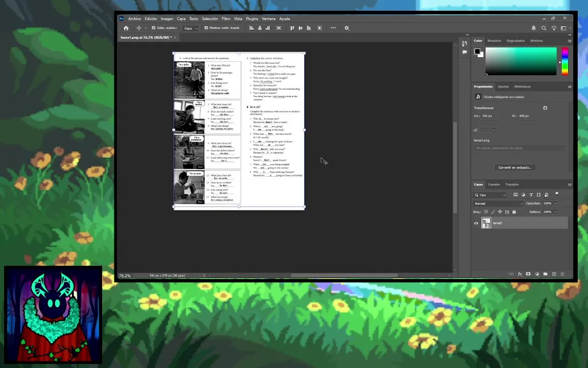
Task: Open the Capa auto-select dropdown
Action: tap(191, 28)
